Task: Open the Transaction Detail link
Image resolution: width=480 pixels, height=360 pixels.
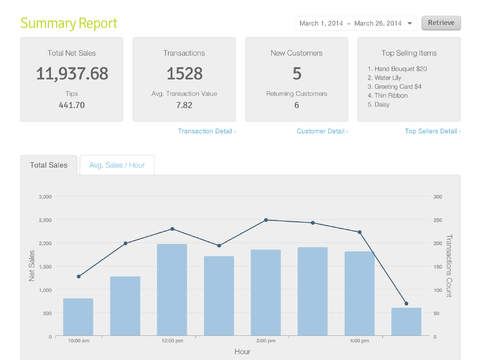Action: pos(207,131)
